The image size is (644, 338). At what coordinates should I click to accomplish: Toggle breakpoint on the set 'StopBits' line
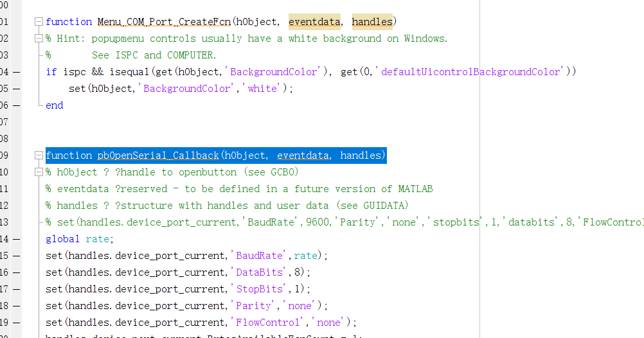17,289
